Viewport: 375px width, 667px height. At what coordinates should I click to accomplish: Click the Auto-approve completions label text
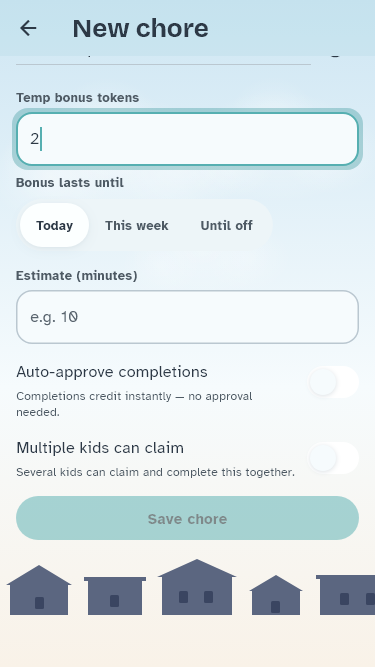[112, 372]
